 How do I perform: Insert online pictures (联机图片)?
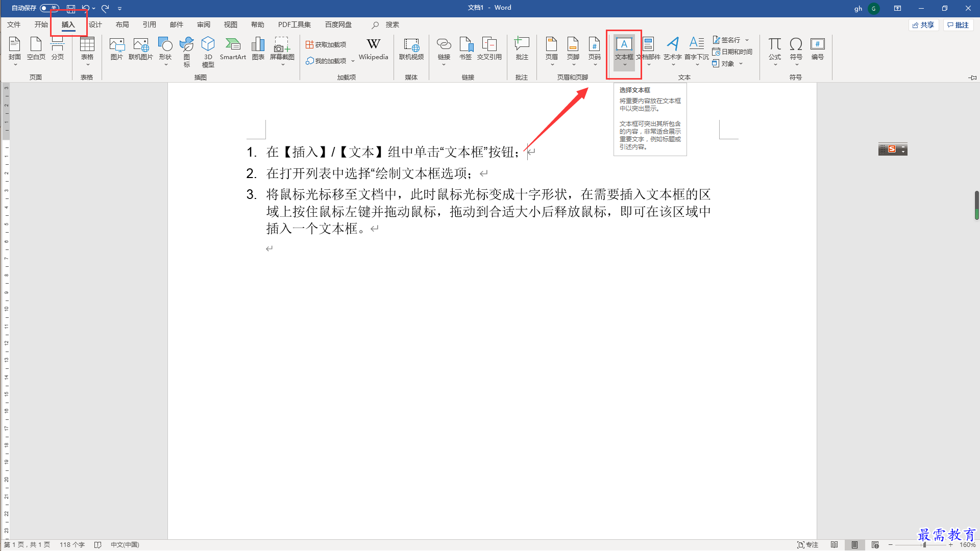pos(141,49)
